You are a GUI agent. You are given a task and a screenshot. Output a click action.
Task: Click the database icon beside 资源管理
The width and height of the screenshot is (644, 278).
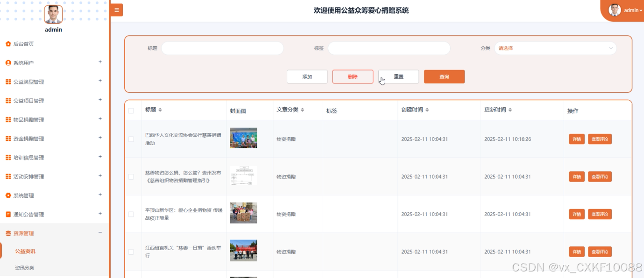8,233
